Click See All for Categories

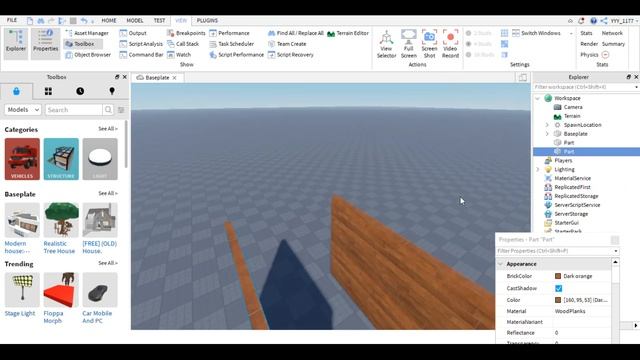(x=108, y=129)
